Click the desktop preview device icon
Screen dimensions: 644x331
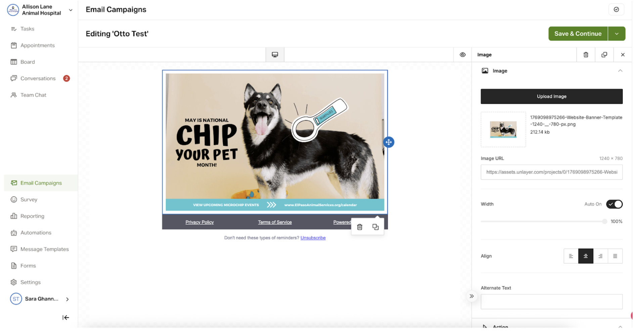coord(275,55)
